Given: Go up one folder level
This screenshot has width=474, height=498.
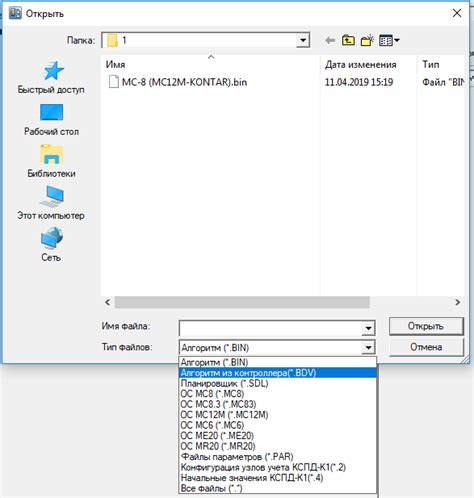Looking at the screenshot, I should coord(348,41).
